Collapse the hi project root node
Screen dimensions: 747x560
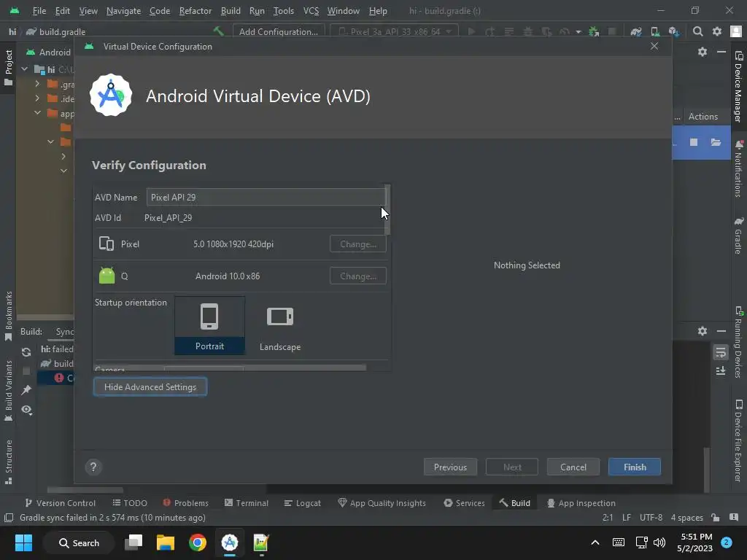pos(24,69)
